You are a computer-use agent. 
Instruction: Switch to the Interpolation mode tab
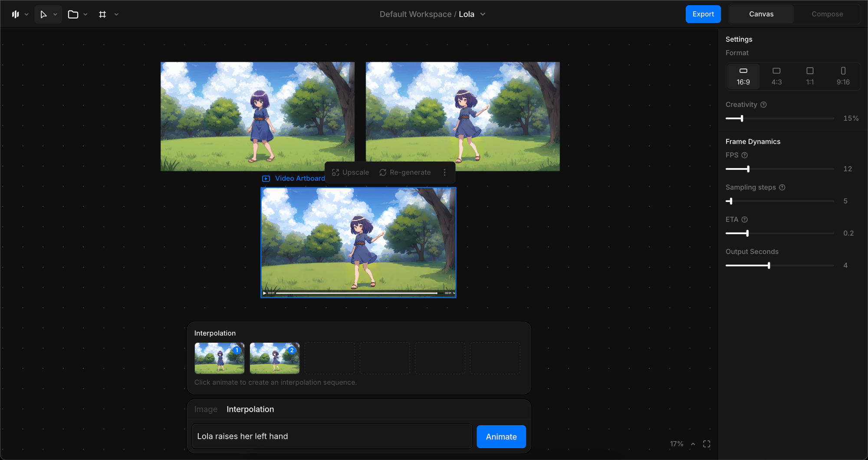250,409
